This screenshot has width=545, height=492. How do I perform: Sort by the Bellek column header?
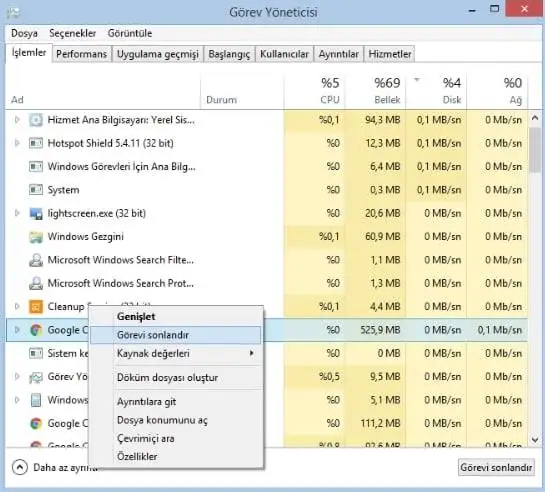coord(375,92)
